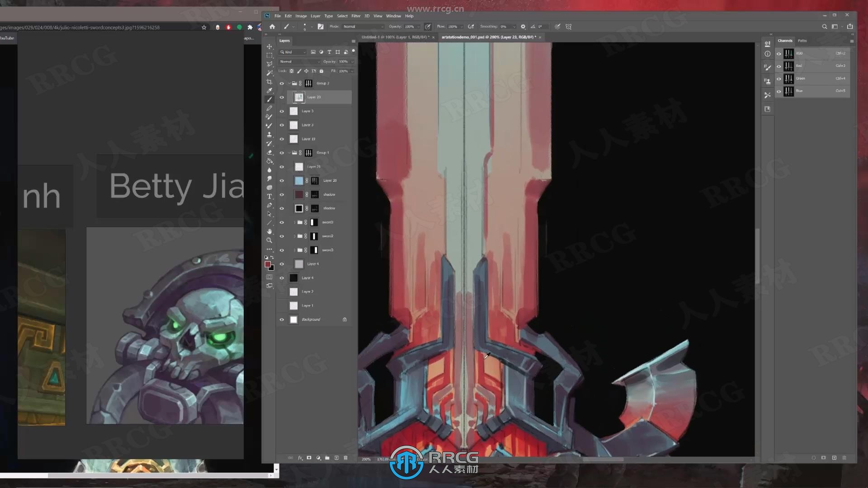Toggle visibility of Layer 20
This screenshot has width=868, height=488.
[282, 181]
